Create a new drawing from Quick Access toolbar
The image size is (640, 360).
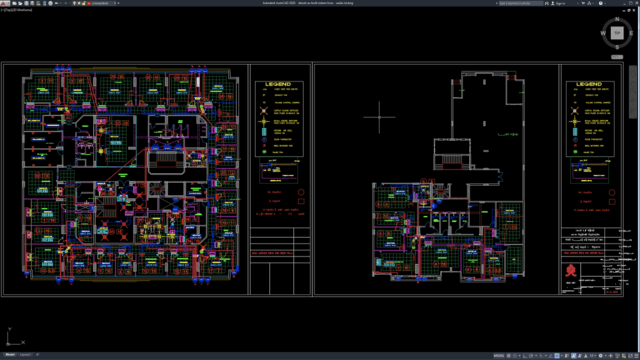14,3
